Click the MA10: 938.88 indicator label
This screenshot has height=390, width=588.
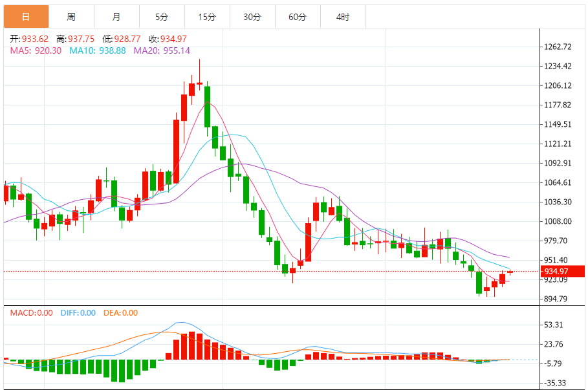click(98, 50)
